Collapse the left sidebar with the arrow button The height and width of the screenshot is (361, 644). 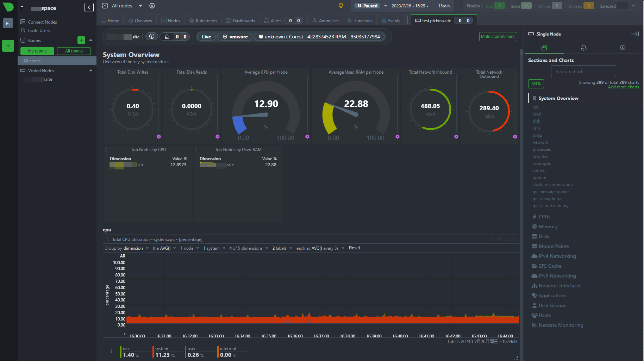(x=89, y=7)
